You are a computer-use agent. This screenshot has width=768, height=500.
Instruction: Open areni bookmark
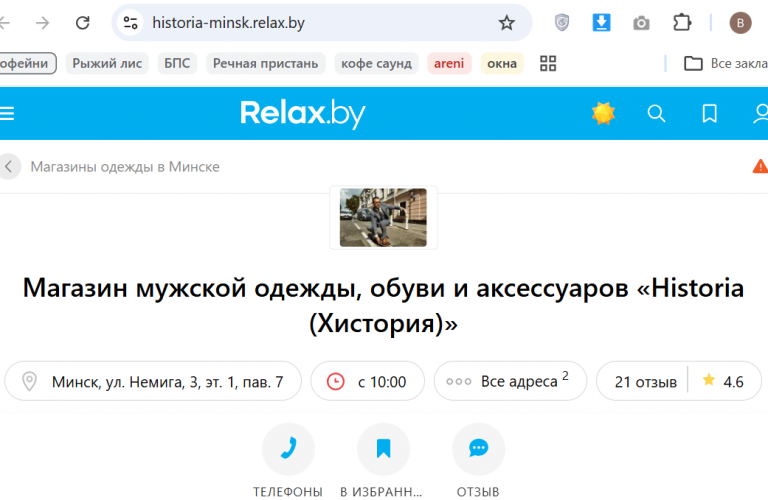tap(449, 63)
